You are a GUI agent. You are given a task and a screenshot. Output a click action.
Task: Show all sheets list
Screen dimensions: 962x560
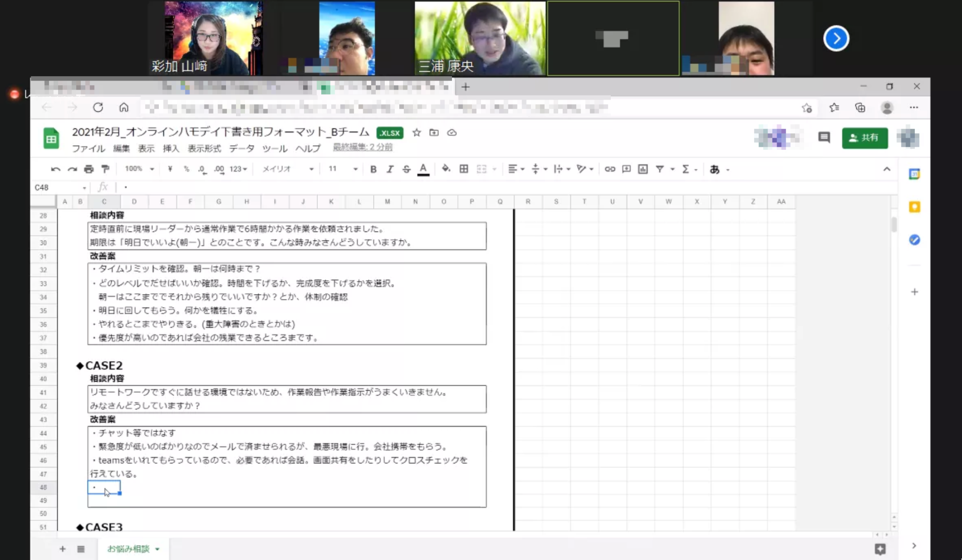pyautogui.click(x=81, y=549)
